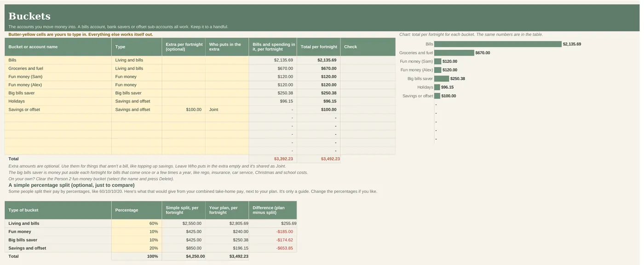644x265 pixels.
Task: Click the Type column header
Action: click(x=137, y=47)
